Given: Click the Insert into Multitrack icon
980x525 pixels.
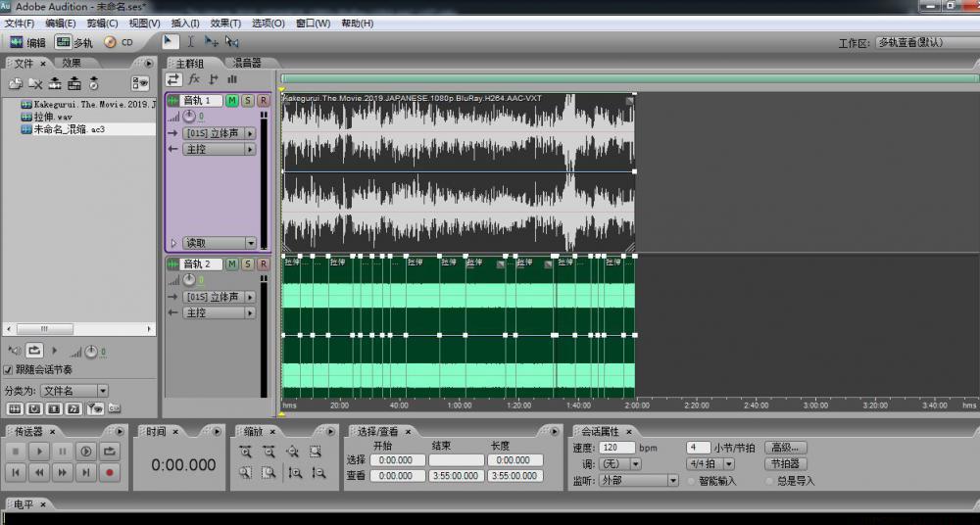Looking at the screenshot, I should point(55,83).
